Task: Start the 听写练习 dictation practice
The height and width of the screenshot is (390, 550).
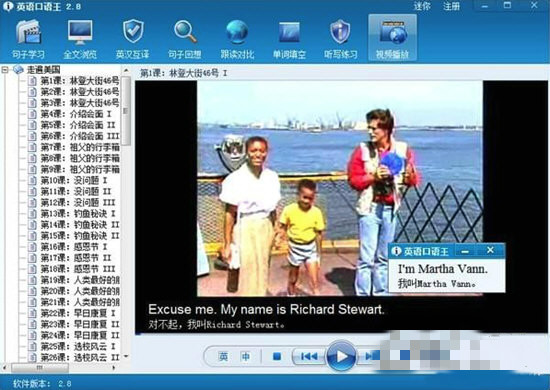Action: (x=341, y=39)
